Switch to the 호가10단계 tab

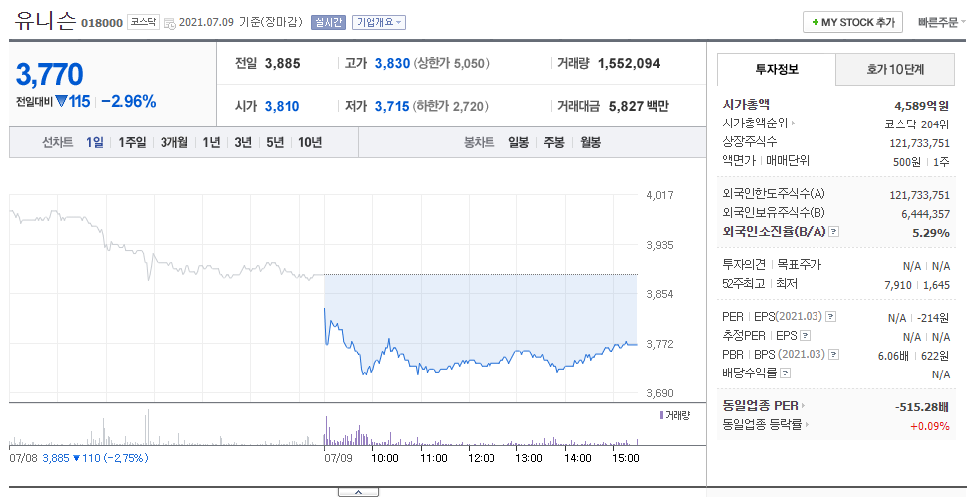(x=895, y=70)
